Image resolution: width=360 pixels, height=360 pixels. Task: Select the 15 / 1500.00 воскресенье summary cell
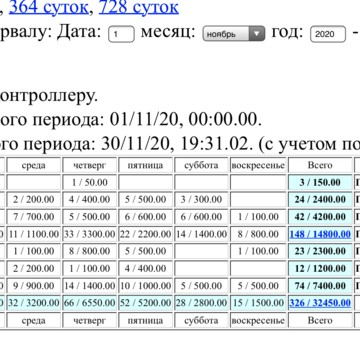tap(258, 303)
